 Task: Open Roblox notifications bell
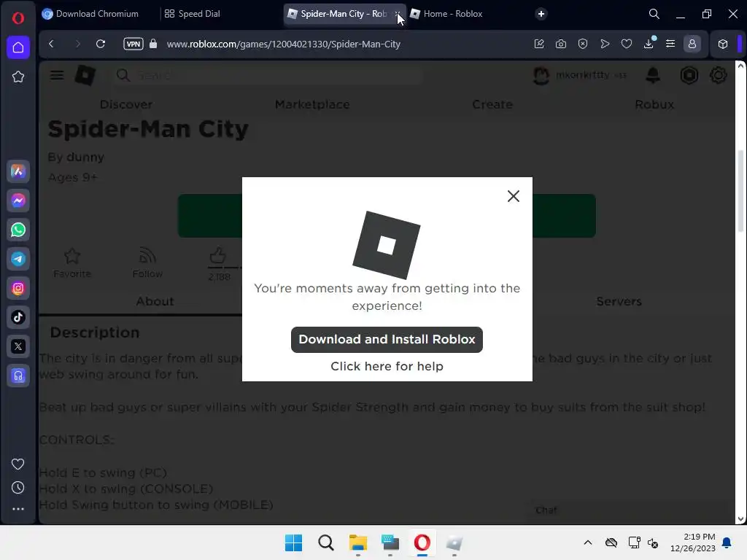[653, 75]
